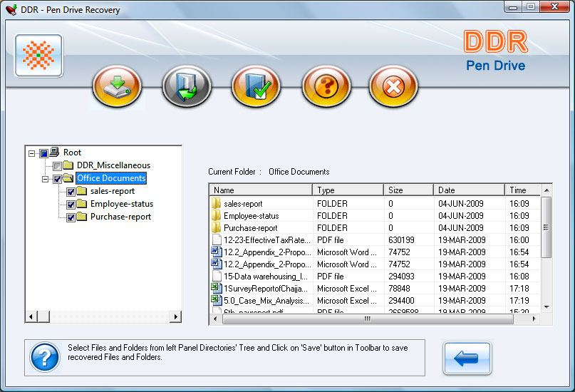
Task: Collapse the Office Documents tree node
Action: pos(45,180)
